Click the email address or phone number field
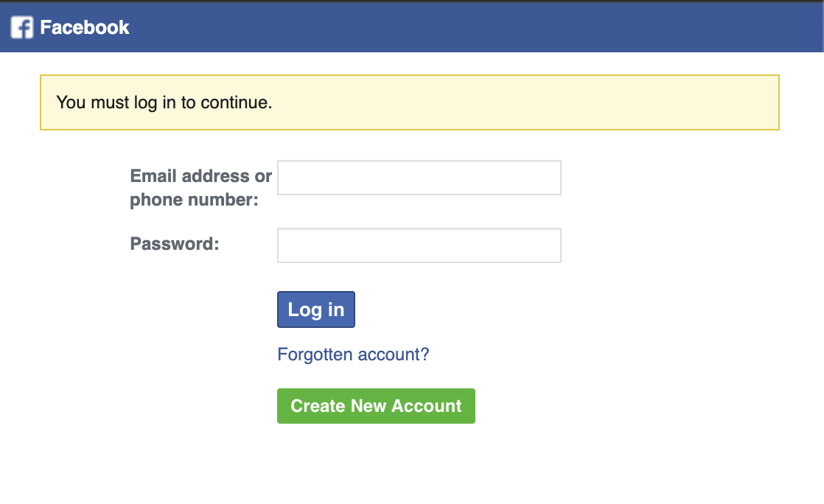 click(x=419, y=177)
